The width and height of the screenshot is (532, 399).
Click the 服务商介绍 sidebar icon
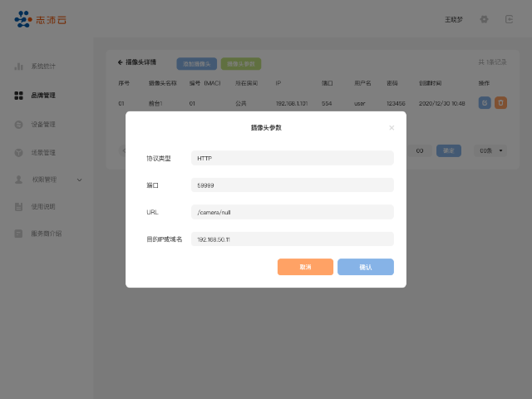(18, 234)
